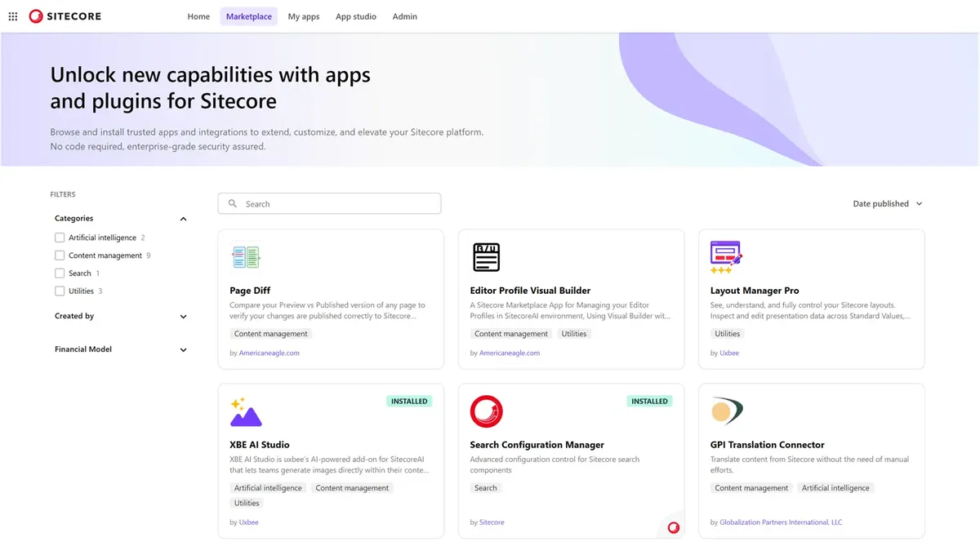Click the Search Configuration Manager icon

(486, 411)
